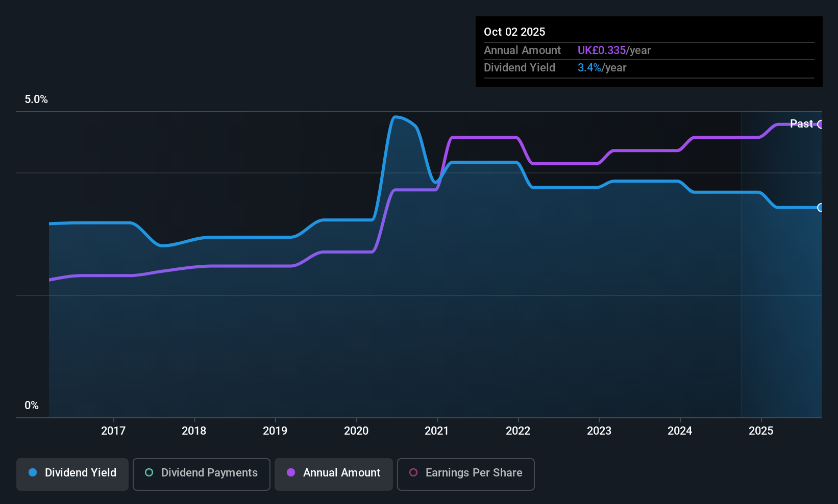
Task: Toggle the Dividend Payments series visibility
Action: pos(201,473)
